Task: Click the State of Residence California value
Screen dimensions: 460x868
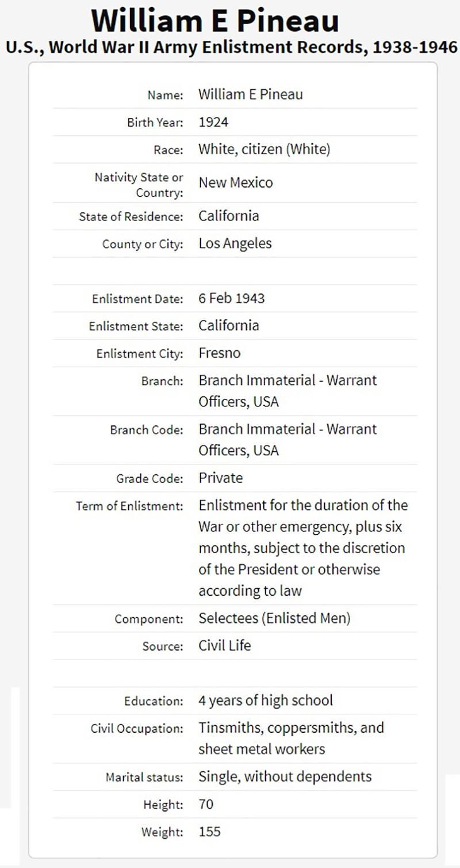Action: click(229, 216)
